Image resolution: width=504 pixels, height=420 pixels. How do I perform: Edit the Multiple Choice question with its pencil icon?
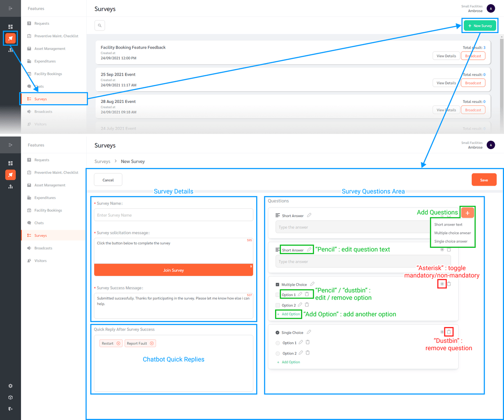(312, 284)
